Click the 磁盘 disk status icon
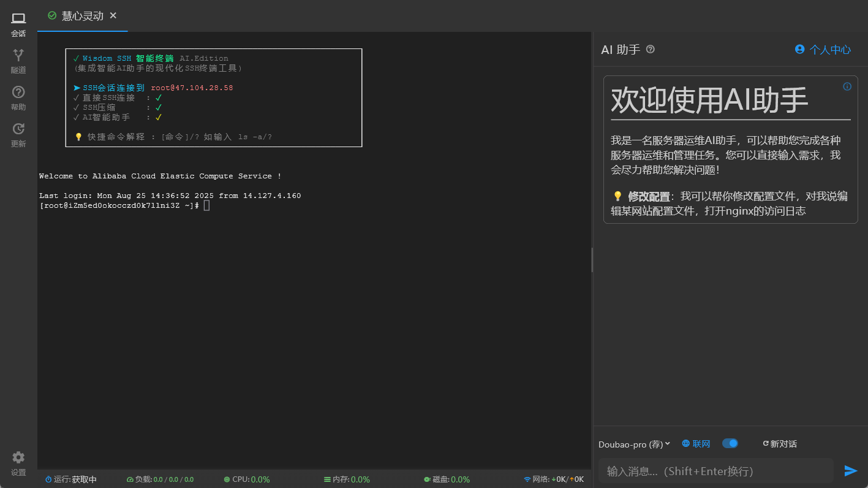This screenshot has height=488, width=868. pyautogui.click(x=427, y=479)
